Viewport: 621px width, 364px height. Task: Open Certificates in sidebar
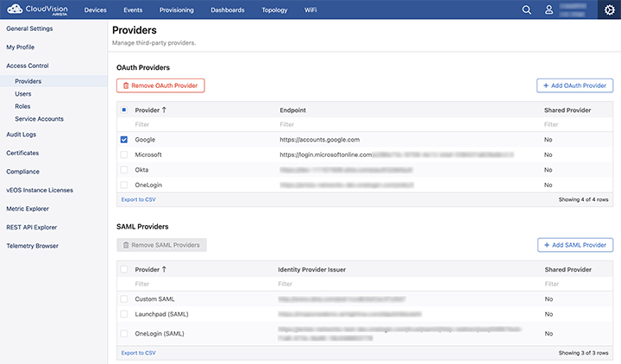[x=22, y=153]
